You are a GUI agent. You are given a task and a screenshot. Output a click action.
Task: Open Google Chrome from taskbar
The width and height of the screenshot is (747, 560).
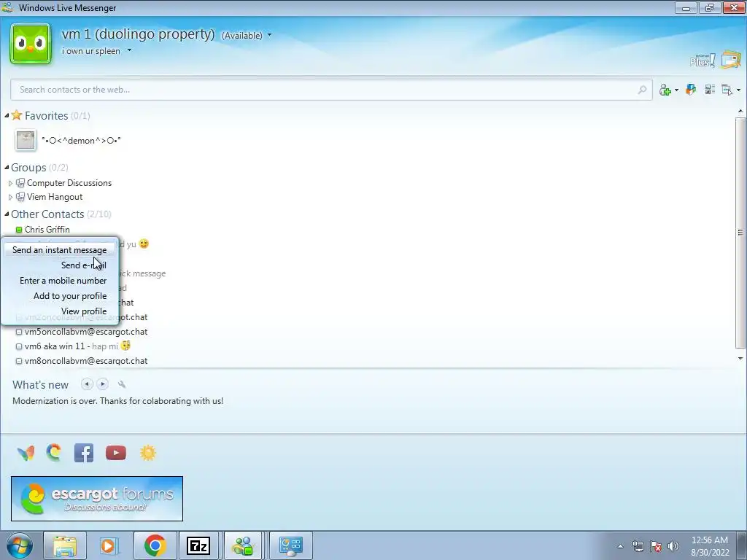pyautogui.click(x=155, y=545)
